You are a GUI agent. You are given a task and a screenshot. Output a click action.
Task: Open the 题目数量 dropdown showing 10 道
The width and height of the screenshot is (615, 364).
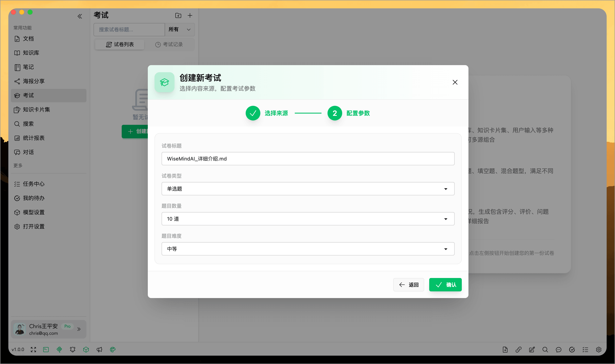(308, 219)
